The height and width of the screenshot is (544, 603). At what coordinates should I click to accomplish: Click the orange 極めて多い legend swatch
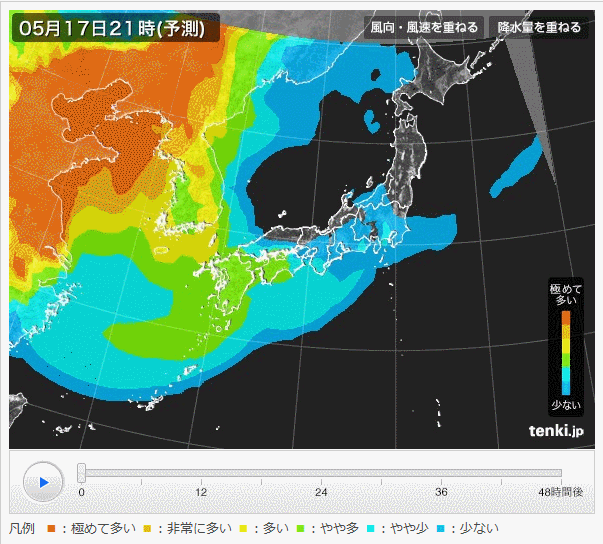(51, 528)
